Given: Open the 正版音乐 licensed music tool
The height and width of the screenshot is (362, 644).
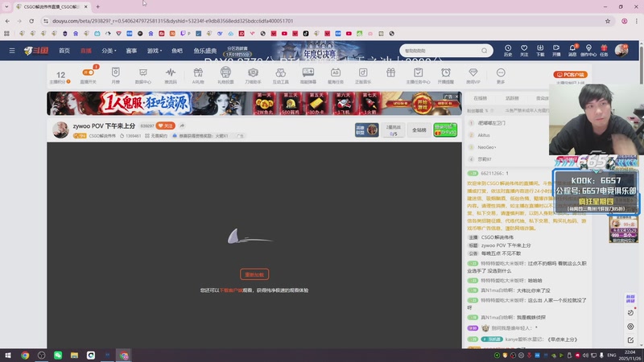Looking at the screenshot, I should point(363,76).
